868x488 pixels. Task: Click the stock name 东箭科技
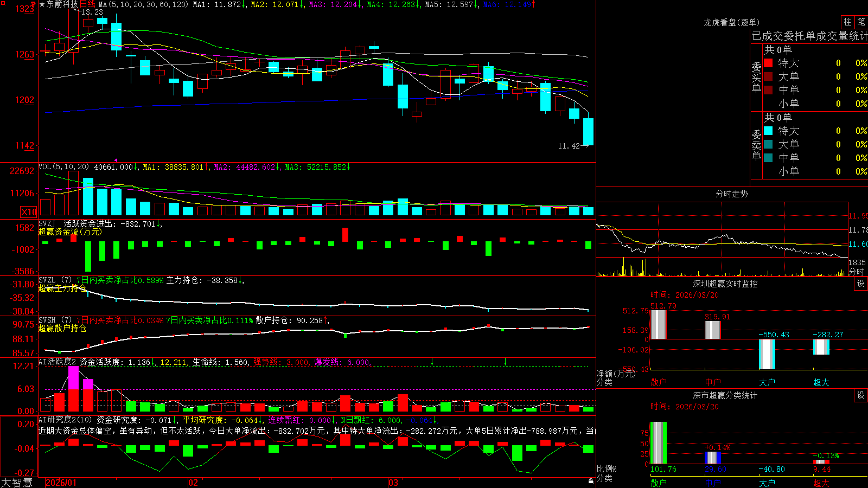point(62,4)
